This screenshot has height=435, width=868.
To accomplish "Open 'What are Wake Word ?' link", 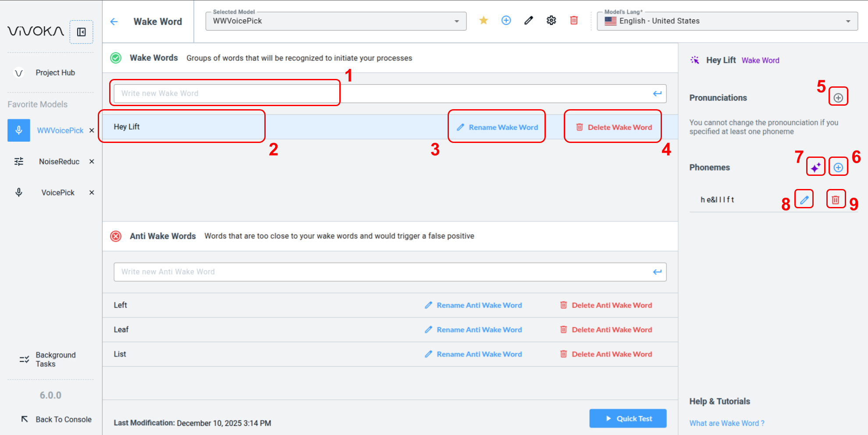I will point(726,423).
